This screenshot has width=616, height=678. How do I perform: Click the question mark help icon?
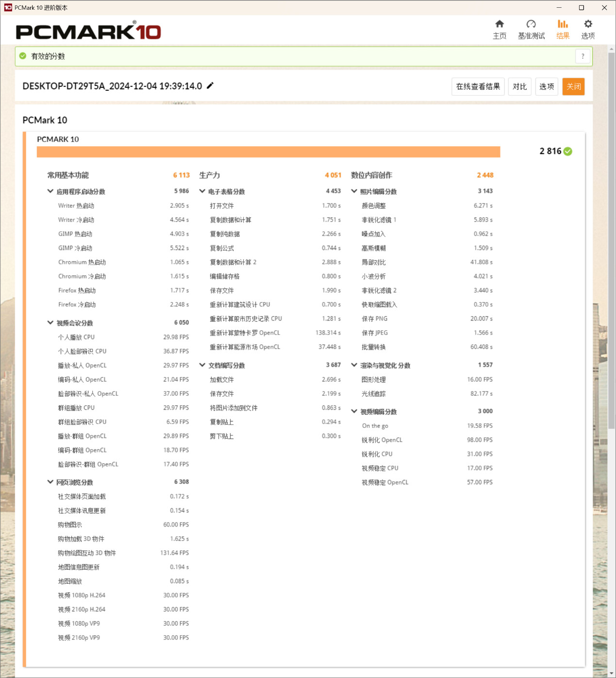pyautogui.click(x=583, y=56)
